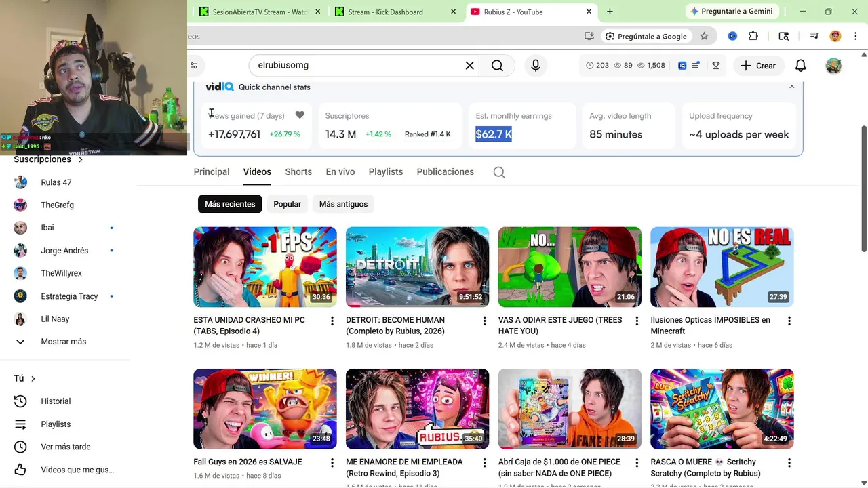Click the Ranked #1.4 K text

(427, 134)
